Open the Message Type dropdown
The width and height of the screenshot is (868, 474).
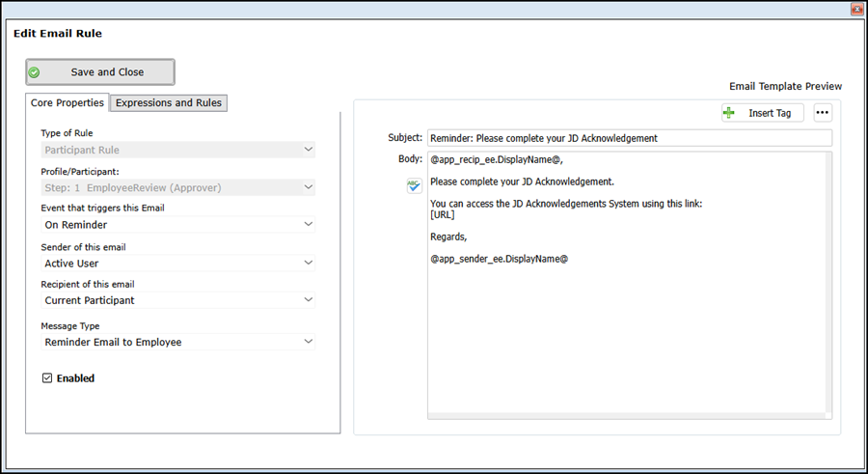coord(308,342)
